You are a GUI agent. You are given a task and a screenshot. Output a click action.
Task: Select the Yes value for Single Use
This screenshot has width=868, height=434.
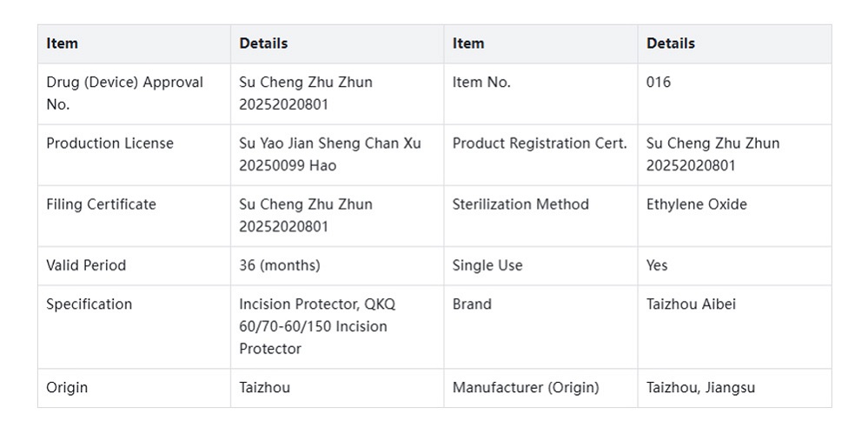[657, 265]
